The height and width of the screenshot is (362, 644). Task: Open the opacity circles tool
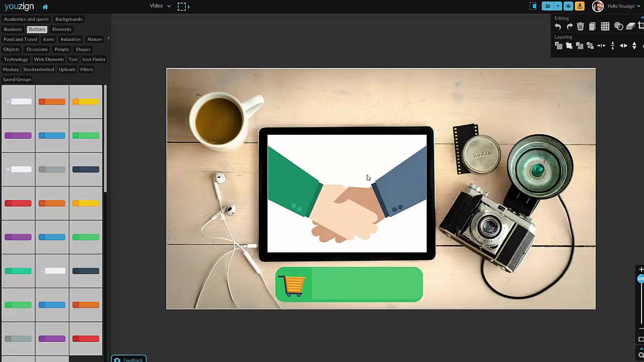point(619,27)
